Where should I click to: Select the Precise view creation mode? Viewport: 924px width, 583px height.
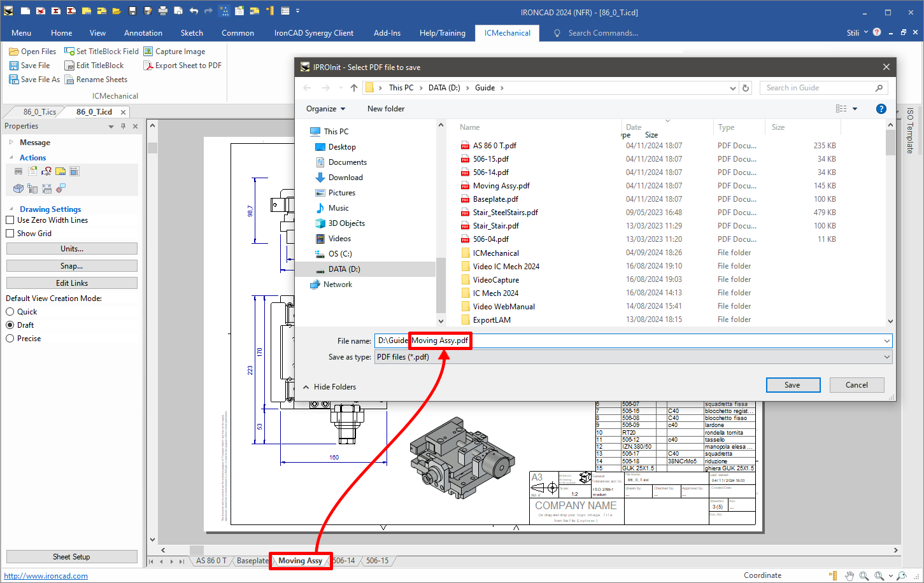10,339
